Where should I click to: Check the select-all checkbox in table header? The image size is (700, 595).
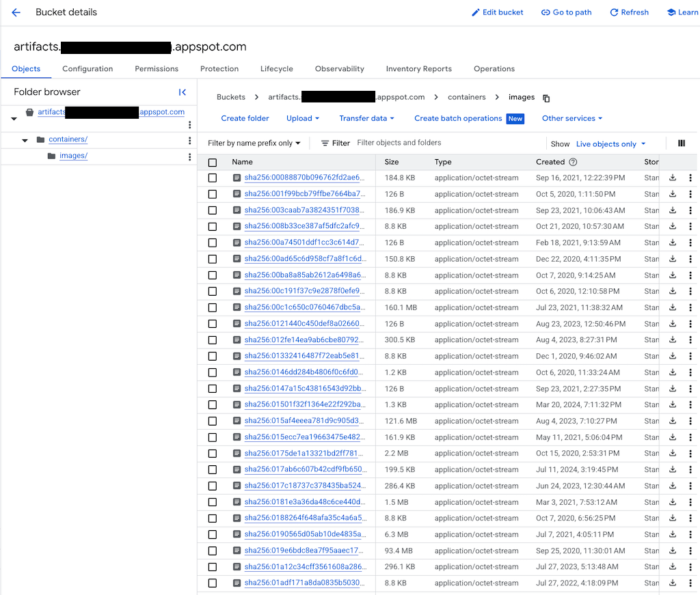(x=213, y=163)
